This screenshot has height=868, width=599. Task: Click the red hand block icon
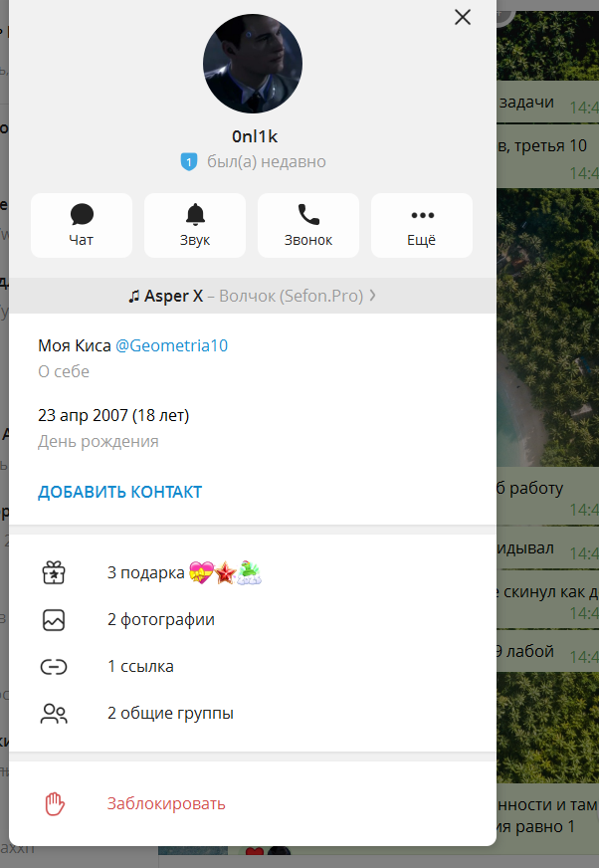(x=55, y=803)
